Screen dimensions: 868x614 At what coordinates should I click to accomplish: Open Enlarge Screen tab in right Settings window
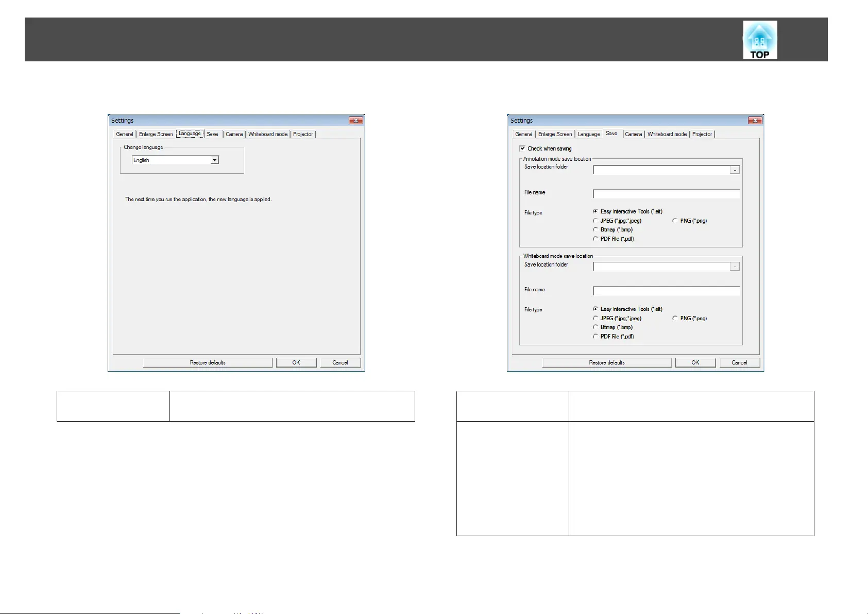point(555,134)
